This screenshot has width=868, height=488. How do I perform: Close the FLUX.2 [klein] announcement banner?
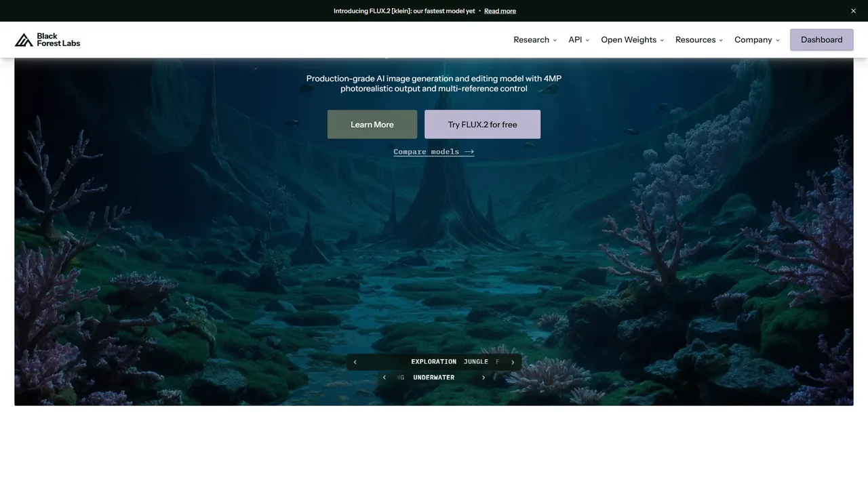pyautogui.click(x=853, y=11)
